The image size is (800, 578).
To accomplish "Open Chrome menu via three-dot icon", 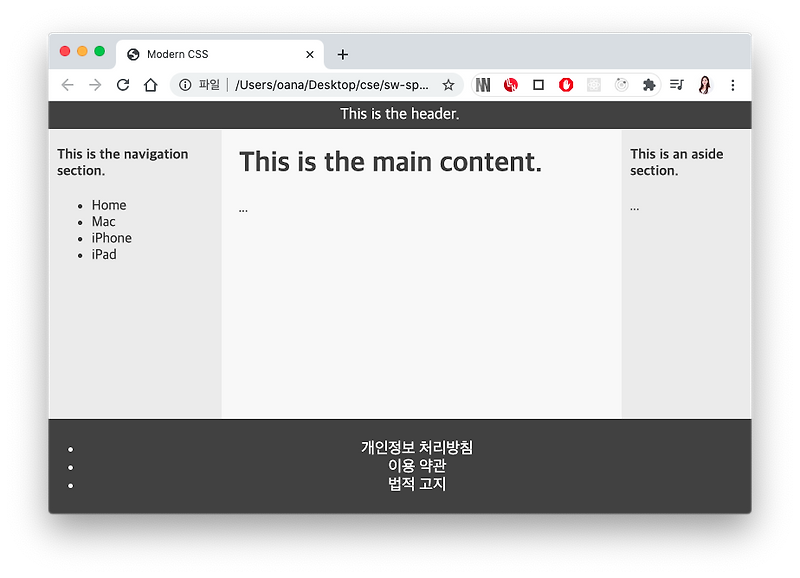I will click(x=733, y=85).
